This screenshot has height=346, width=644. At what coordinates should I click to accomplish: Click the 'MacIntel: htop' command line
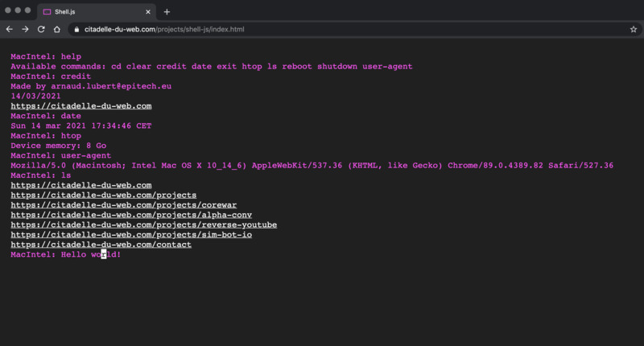click(x=46, y=136)
